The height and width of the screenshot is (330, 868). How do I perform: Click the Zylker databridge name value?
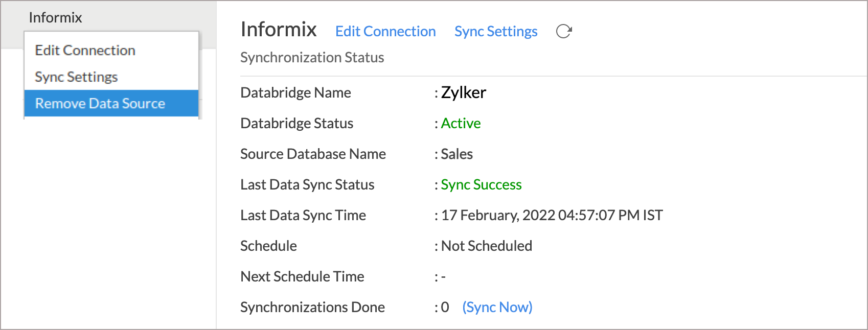click(x=464, y=92)
